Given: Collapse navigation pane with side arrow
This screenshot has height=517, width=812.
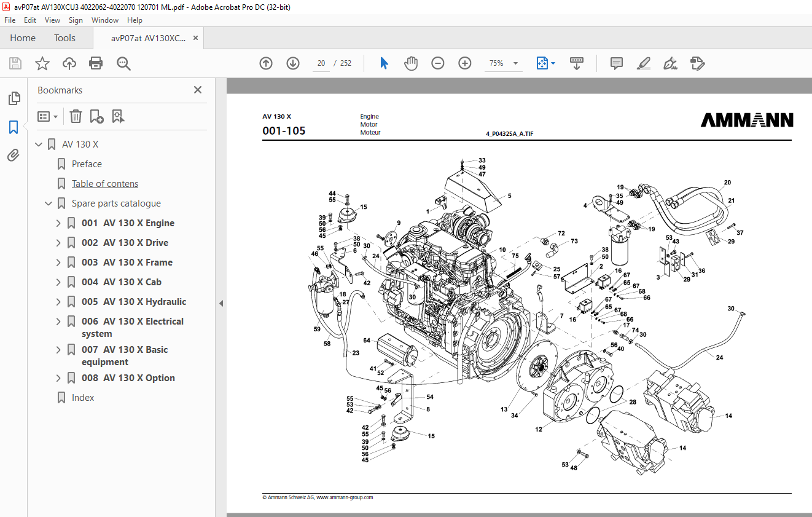Looking at the screenshot, I should (221, 303).
